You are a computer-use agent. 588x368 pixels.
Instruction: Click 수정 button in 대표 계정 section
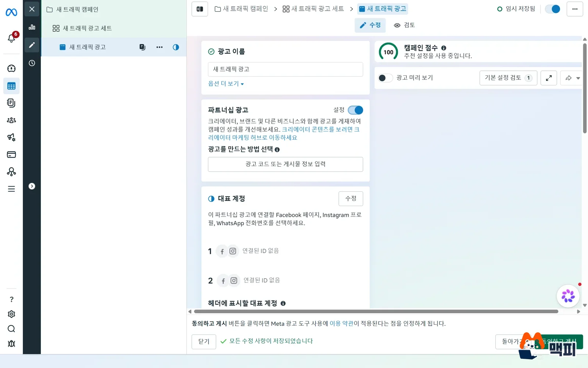[x=351, y=199]
